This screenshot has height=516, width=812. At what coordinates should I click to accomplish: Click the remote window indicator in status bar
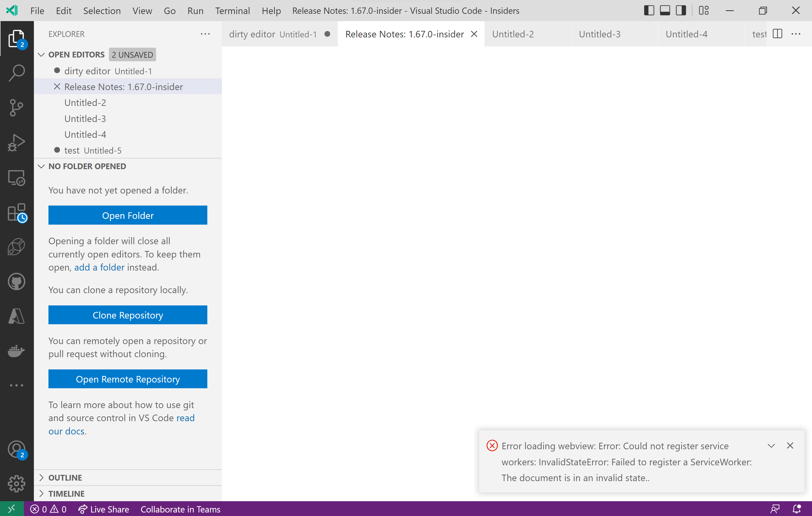12,508
